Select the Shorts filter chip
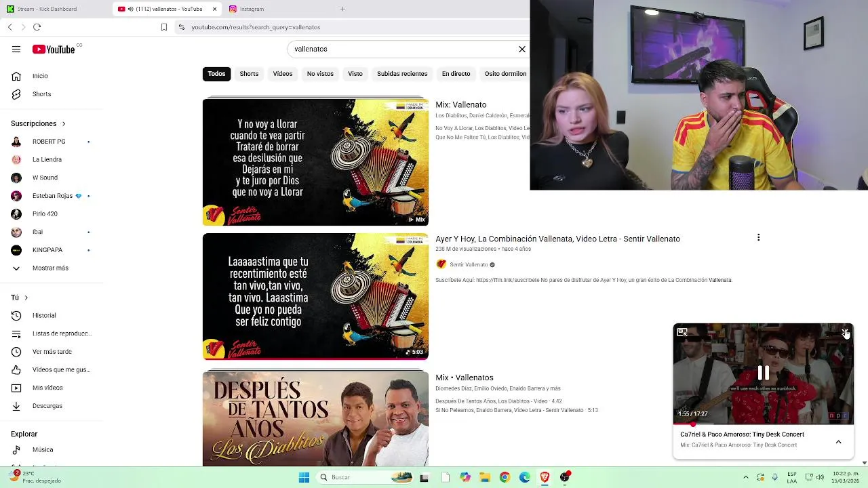Viewport: 868px width, 488px height. 249,74
